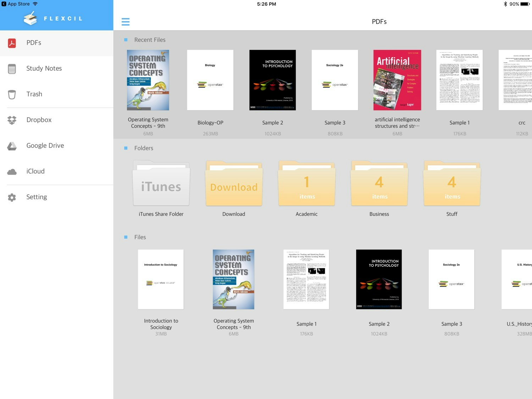532x399 pixels.
Task: Expand the Academic folder
Action: click(306, 183)
